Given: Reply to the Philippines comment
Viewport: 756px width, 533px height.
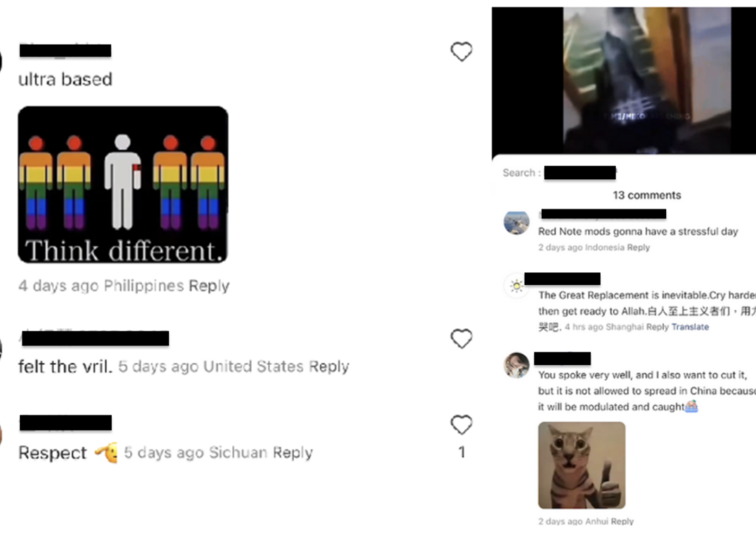Looking at the screenshot, I should point(209,286).
